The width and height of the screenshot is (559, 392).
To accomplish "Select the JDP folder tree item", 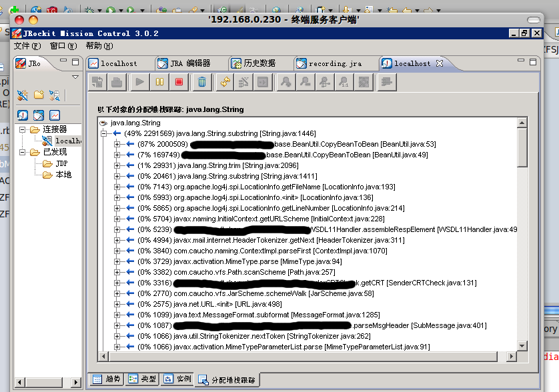I will (x=55, y=163).
